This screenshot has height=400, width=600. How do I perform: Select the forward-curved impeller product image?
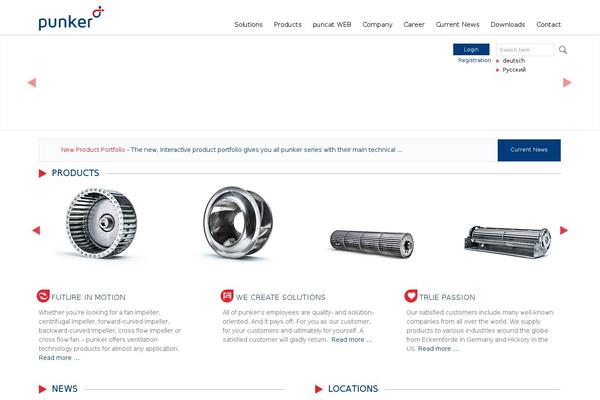point(101,223)
